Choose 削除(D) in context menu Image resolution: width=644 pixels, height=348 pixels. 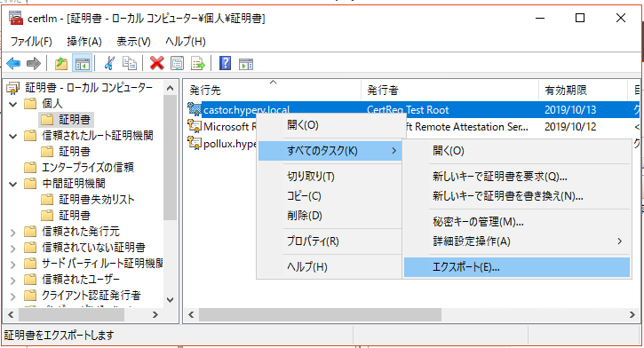[330, 215]
